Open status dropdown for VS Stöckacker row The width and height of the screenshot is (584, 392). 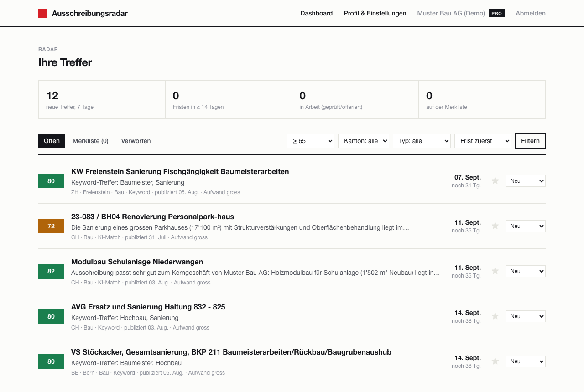[526, 361]
